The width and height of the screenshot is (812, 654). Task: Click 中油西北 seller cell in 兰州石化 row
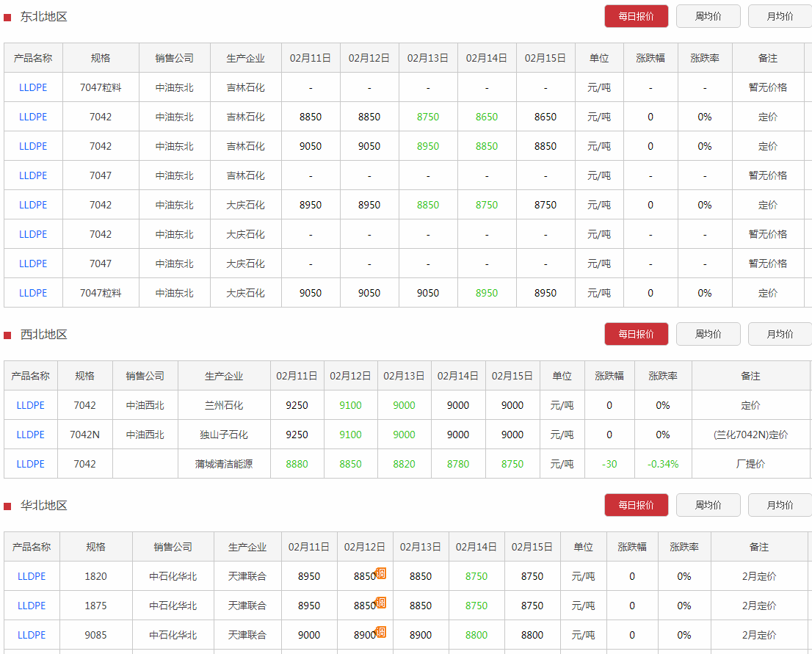[x=145, y=405]
